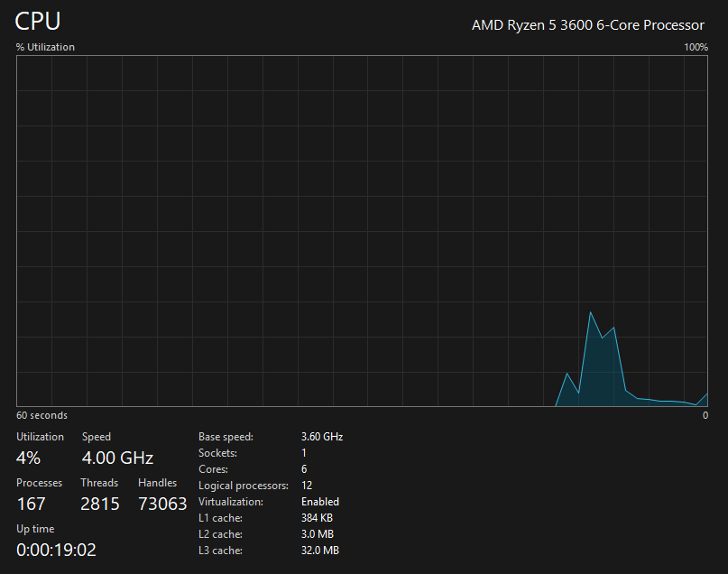This screenshot has height=574, width=728.
Task: Click the % Utilization graph label
Action: (45, 47)
